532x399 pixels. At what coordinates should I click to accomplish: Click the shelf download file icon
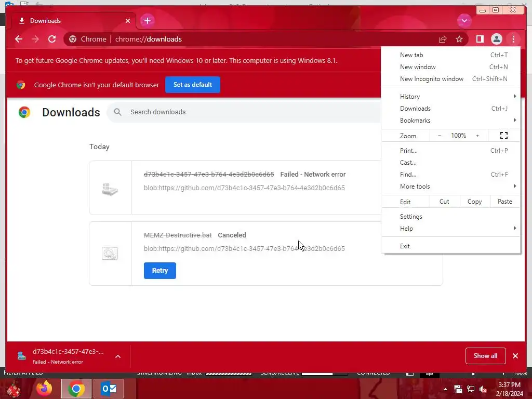[x=22, y=356]
